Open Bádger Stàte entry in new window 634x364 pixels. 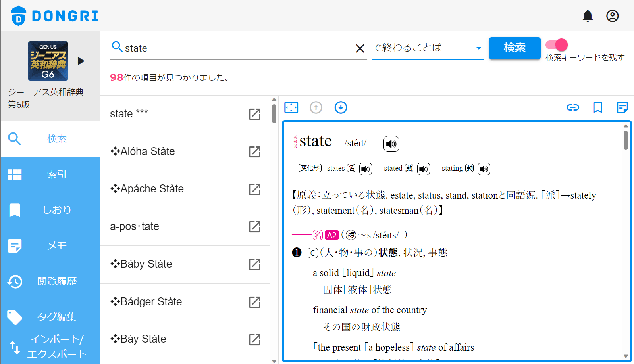point(254,302)
